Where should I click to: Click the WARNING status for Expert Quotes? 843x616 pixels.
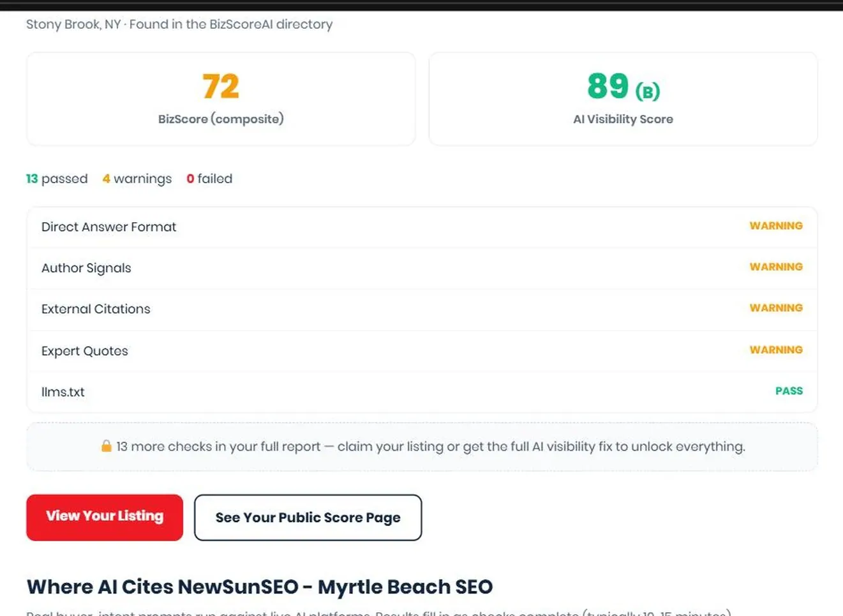[x=776, y=350]
